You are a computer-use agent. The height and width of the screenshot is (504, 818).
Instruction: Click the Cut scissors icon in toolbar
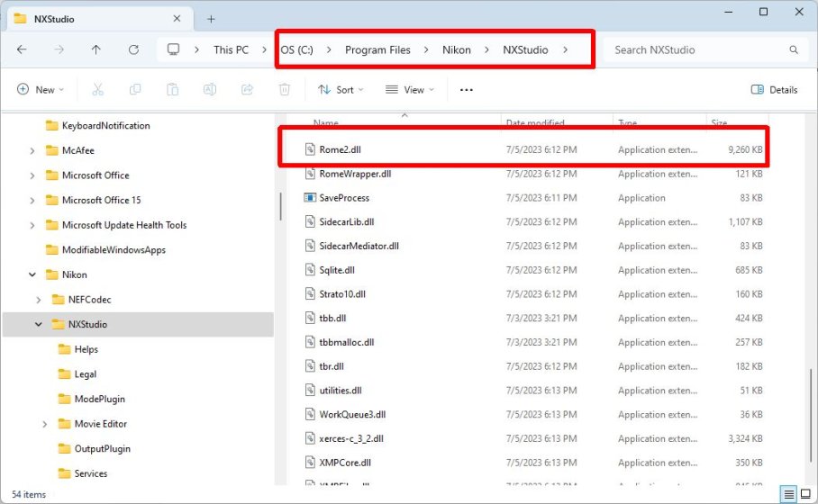[x=97, y=90]
